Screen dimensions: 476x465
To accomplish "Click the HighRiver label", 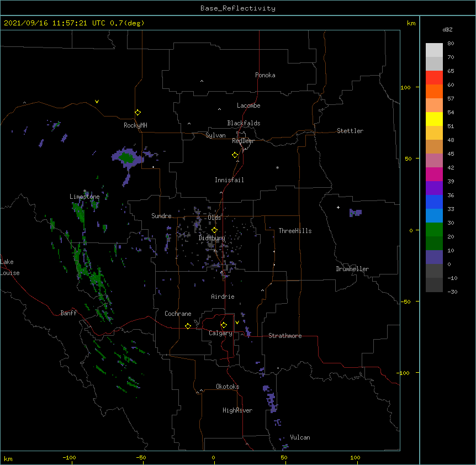I will pyautogui.click(x=237, y=410).
